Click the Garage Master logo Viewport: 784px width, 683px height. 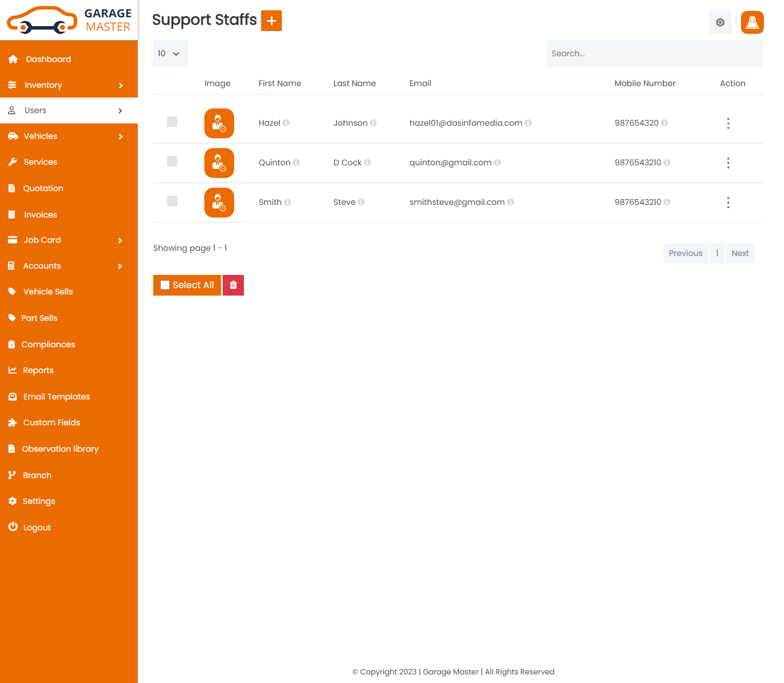(x=69, y=20)
